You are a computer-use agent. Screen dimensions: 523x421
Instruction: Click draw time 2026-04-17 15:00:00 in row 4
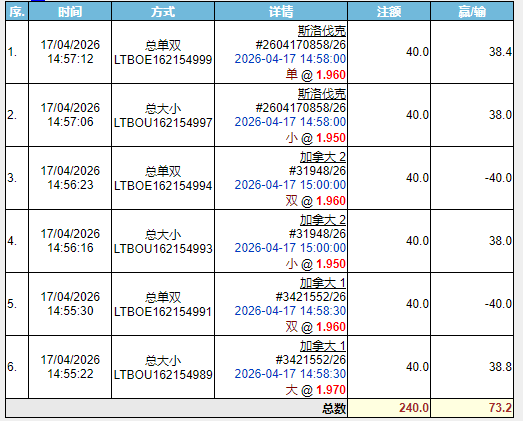click(290, 248)
